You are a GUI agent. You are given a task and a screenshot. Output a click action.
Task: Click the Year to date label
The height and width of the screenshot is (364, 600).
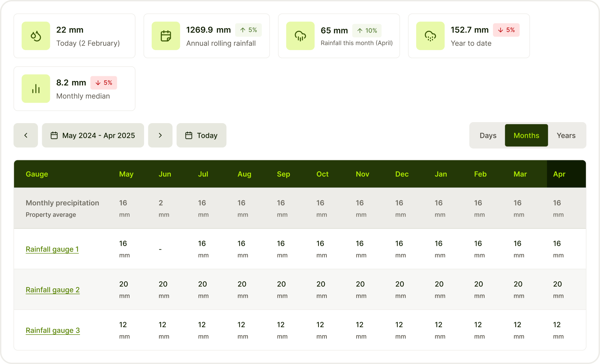(x=471, y=43)
